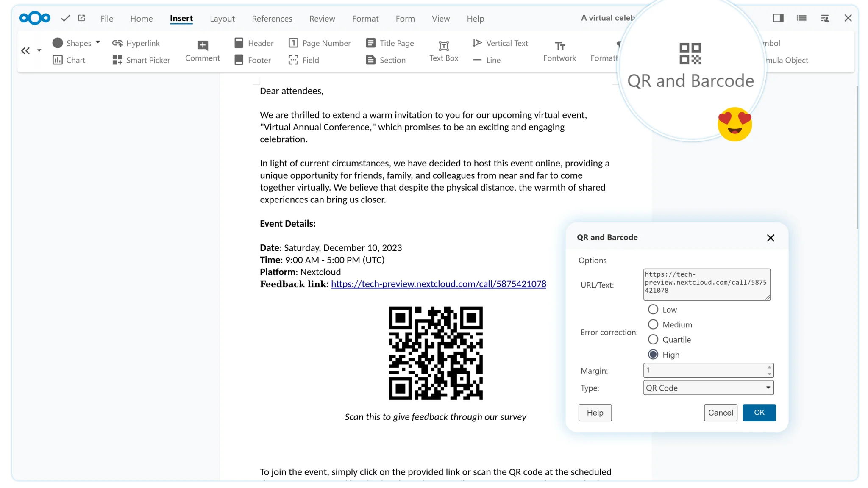The height and width of the screenshot is (488, 868).
Task: Set error correction to Quartile
Action: coord(653,339)
